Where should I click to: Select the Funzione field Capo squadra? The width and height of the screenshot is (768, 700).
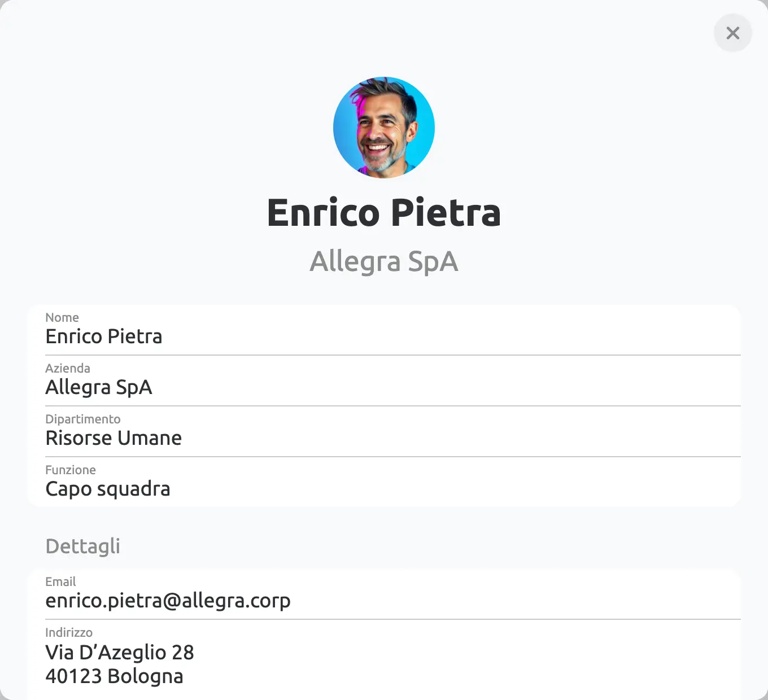(x=108, y=489)
